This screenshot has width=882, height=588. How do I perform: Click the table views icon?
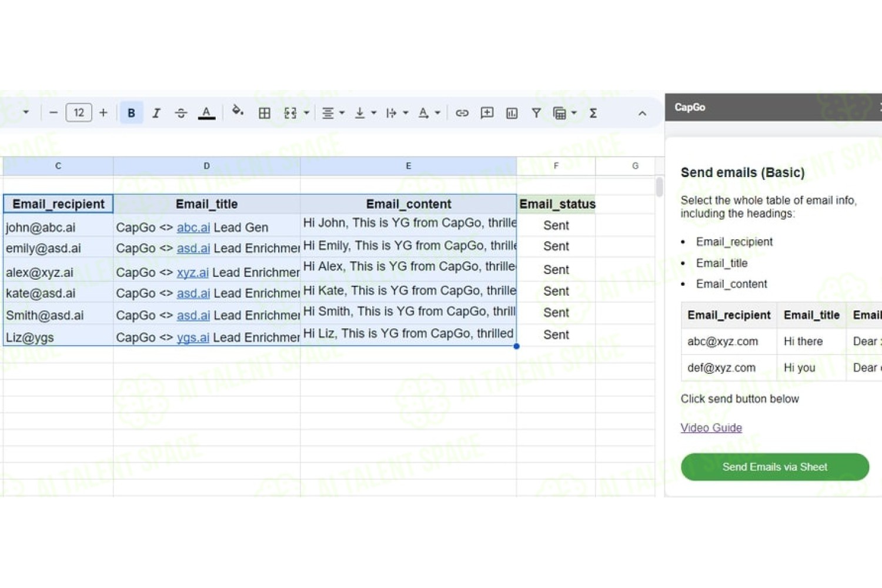click(560, 113)
